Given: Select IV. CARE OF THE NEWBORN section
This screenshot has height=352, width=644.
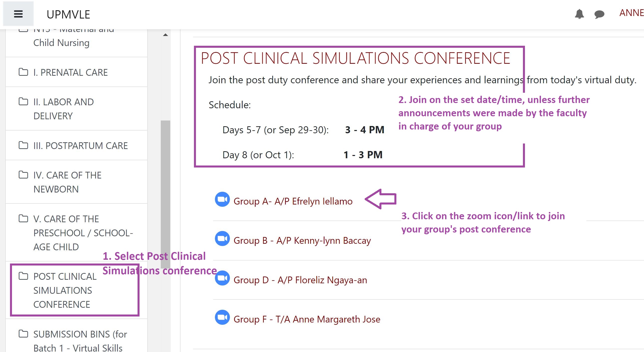Looking at the screenshot, I should [x=76, y=182].
